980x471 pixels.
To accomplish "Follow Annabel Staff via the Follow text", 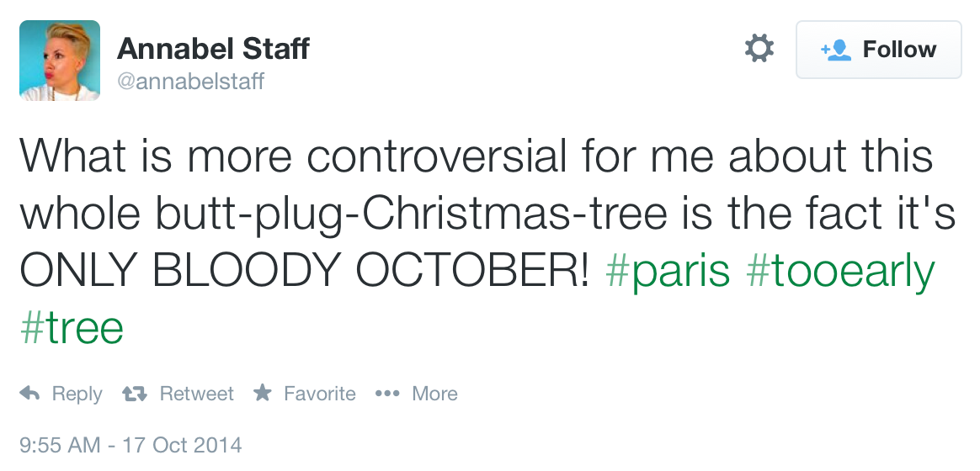I will (x=899, y=50).
